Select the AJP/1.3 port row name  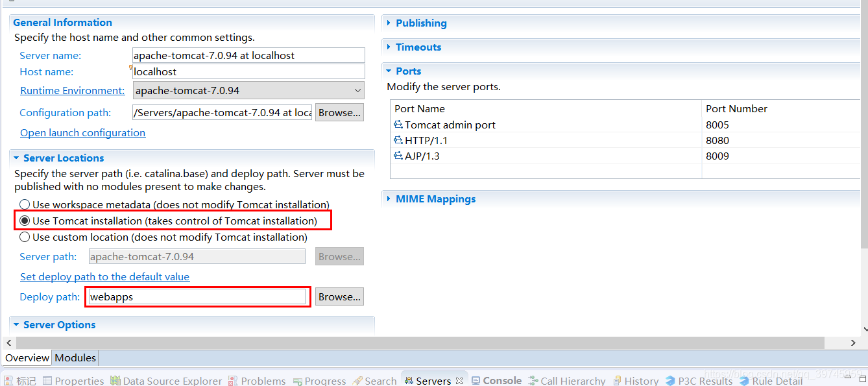click(x=422, y=156)
